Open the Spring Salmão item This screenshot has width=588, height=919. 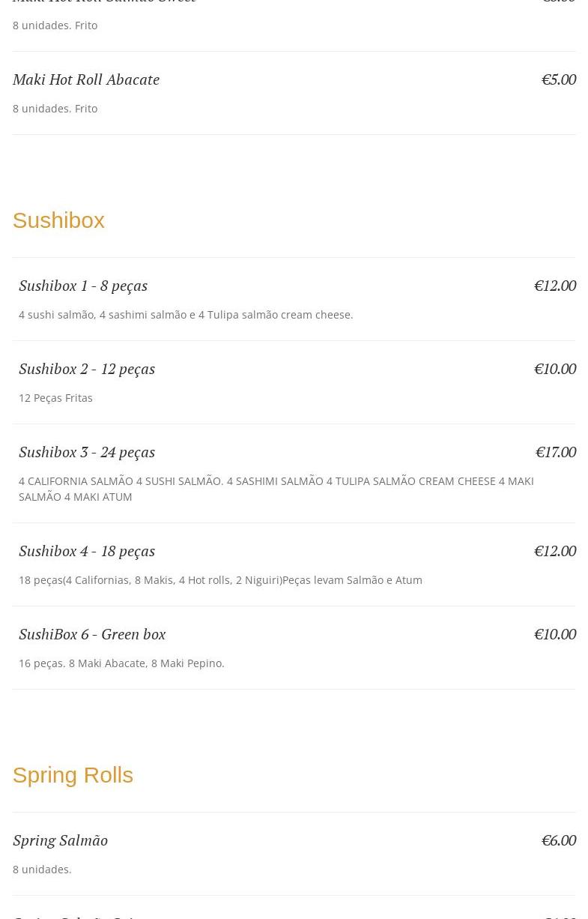pos(60,840)
